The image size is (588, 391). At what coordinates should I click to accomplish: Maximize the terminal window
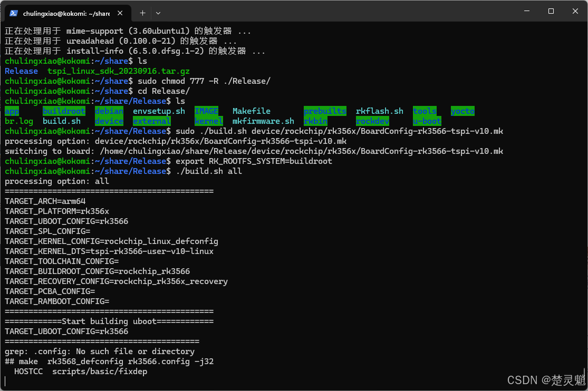tap(551, 11)
